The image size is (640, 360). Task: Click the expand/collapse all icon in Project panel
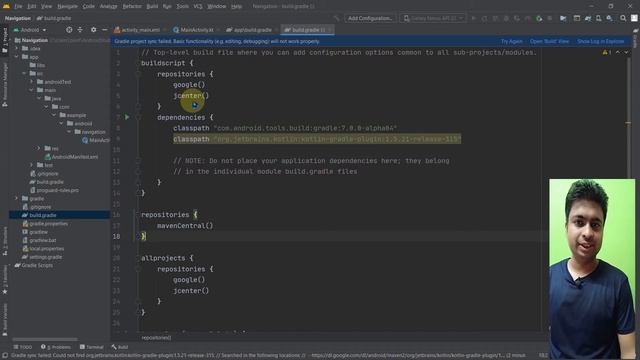click(80, 30)
